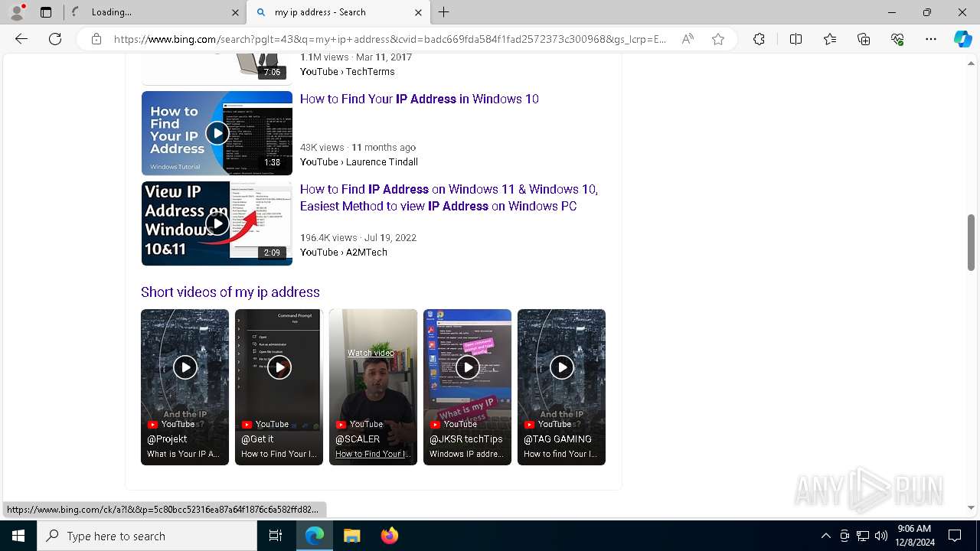Screen dimensions: 980x551
Task: Click the 'YouTube › A2MTech' source text
Action: pos(344,252)
